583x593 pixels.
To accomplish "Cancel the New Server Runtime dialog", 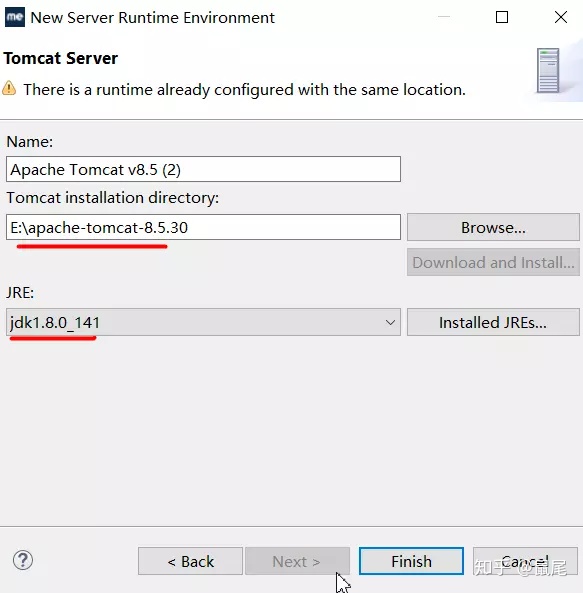I will (525, 561).
